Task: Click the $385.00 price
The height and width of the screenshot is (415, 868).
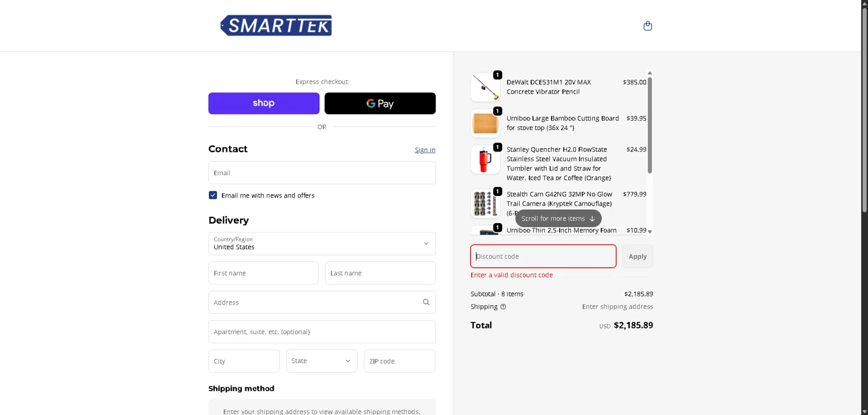Action: click(x=635, y=82)
